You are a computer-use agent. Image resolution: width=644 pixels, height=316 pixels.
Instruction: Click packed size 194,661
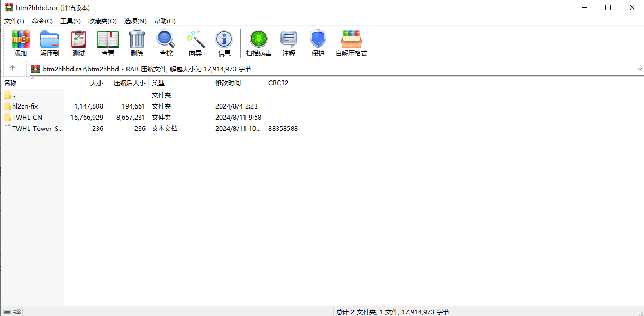(133, 106)
